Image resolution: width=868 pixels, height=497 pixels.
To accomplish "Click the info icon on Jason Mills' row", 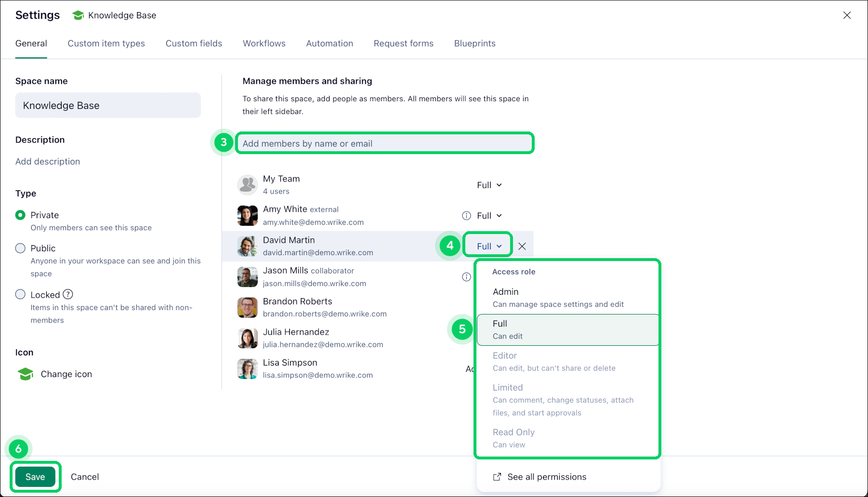I will click(466, 276).
